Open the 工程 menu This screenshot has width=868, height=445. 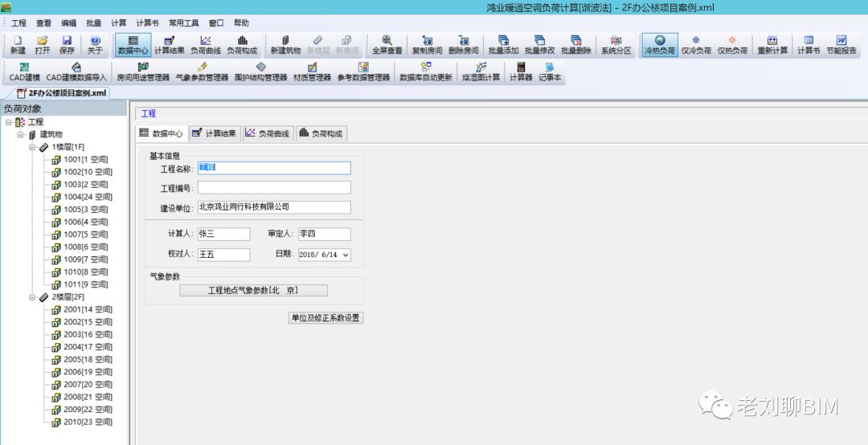(x=18, y=23)
